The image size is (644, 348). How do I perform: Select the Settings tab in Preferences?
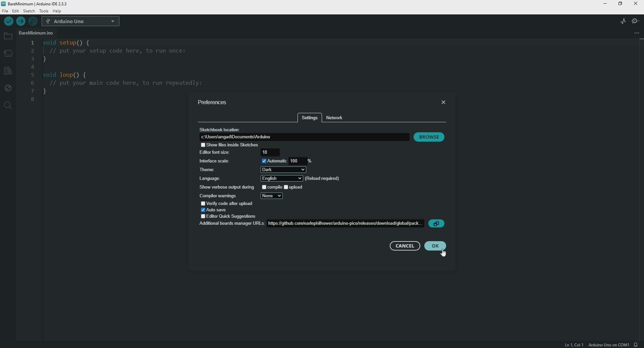pyautogui.click(x=310, y=118)
